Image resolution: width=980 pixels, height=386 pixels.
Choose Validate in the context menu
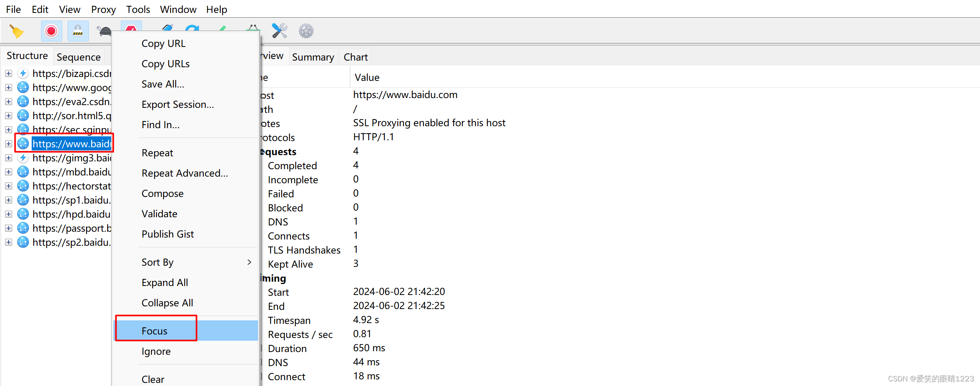click(185, 214)
